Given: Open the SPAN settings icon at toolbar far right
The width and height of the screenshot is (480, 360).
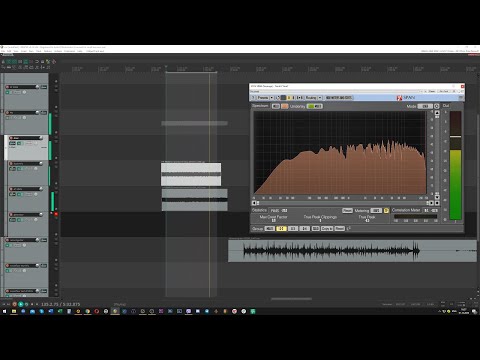Looking at the screenshot, I should click(x=461, y=98).
